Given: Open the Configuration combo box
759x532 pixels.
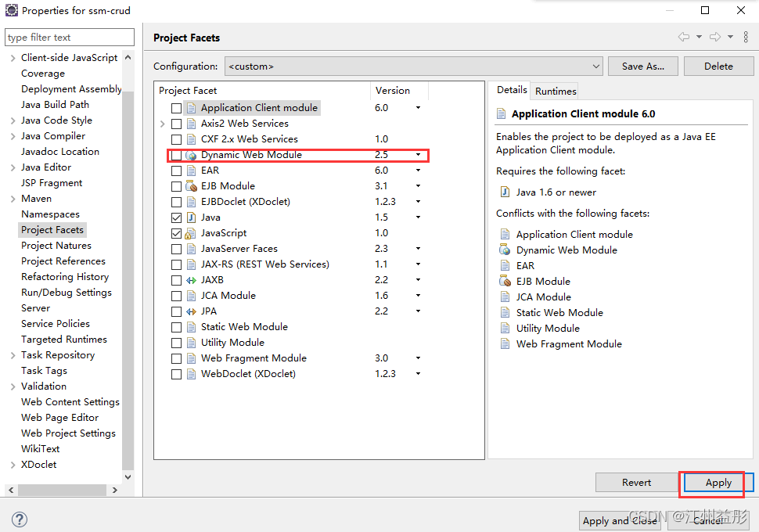Looking at the screenshot, I should click(413, 66).
